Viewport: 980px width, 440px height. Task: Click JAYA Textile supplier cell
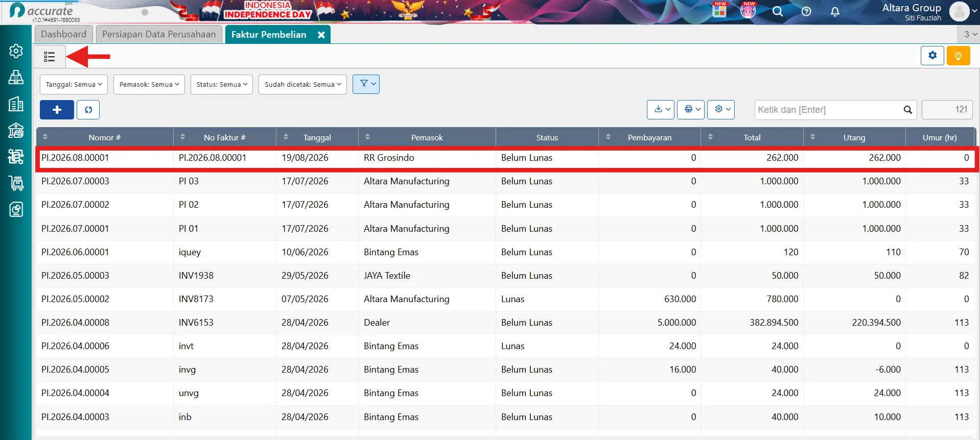pyautogui.click(x=427, y=276)
